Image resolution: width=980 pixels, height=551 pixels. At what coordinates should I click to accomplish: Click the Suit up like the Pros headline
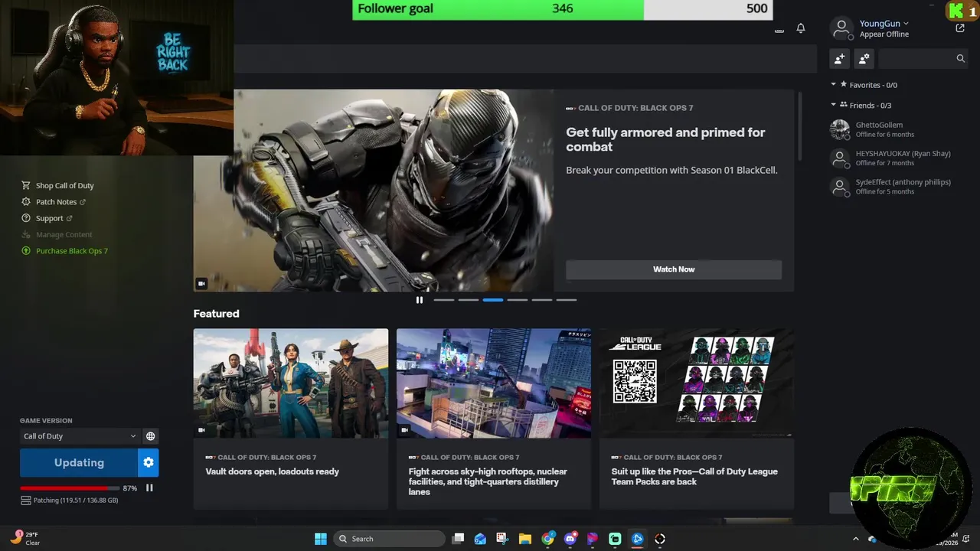pos(694,476)
